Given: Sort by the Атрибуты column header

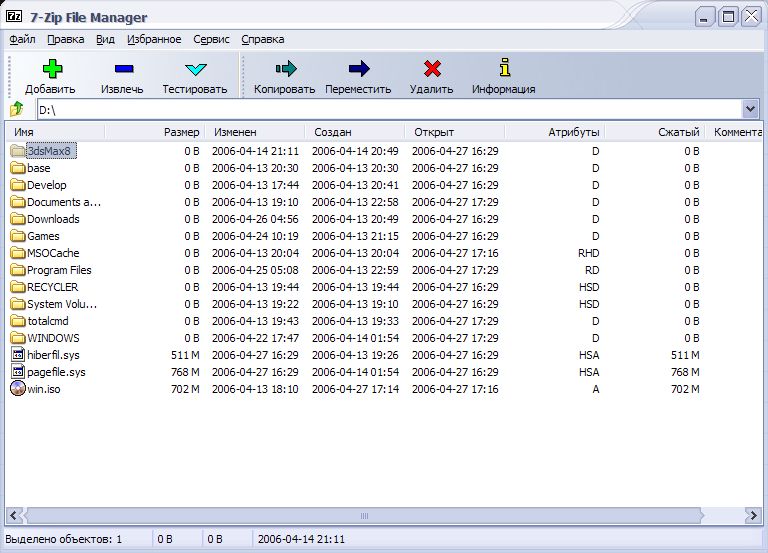Looking at the screenshot, I should coord(554,132).
